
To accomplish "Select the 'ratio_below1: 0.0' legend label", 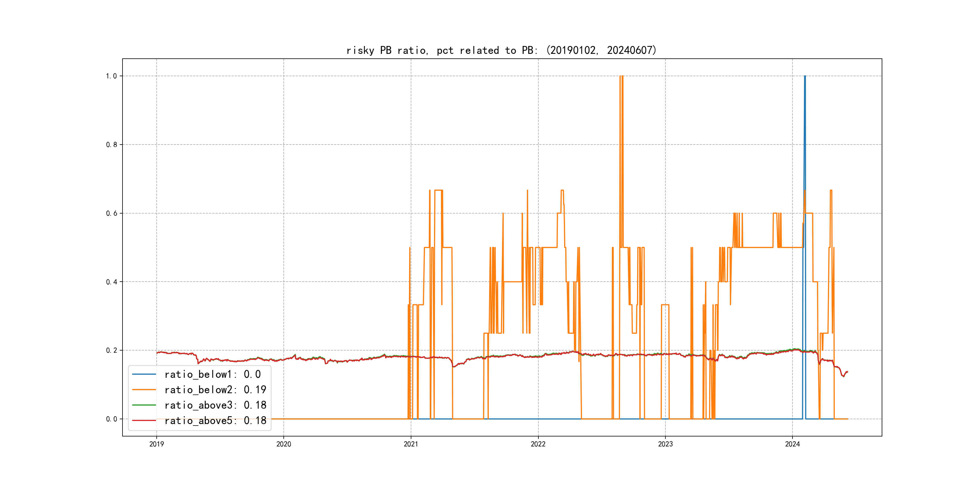I will click(212, 374).
